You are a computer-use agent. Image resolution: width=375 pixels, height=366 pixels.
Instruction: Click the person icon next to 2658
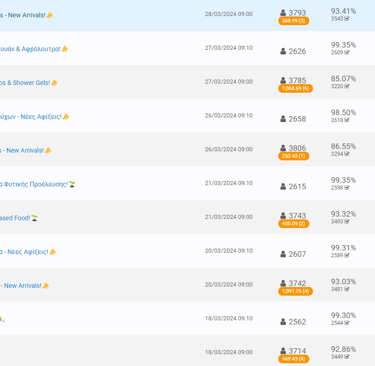pos(283,119)
